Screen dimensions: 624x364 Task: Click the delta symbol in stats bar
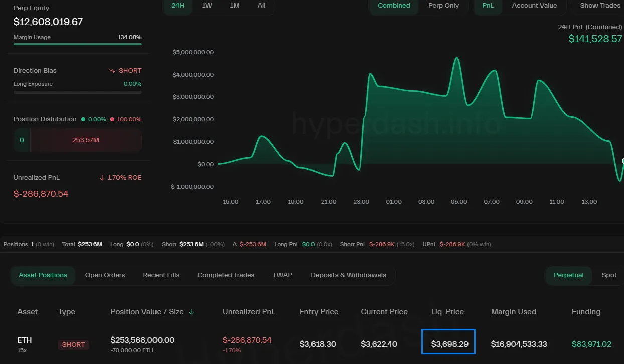(235, 244)
